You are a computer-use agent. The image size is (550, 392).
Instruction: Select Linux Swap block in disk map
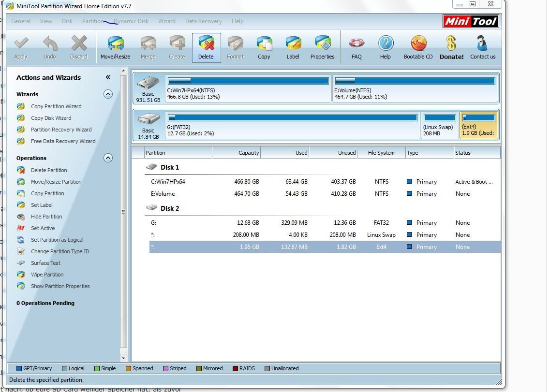point(440,125)
